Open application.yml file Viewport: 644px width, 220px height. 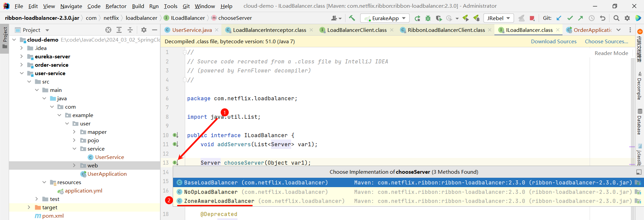click(x=84, y=190)
